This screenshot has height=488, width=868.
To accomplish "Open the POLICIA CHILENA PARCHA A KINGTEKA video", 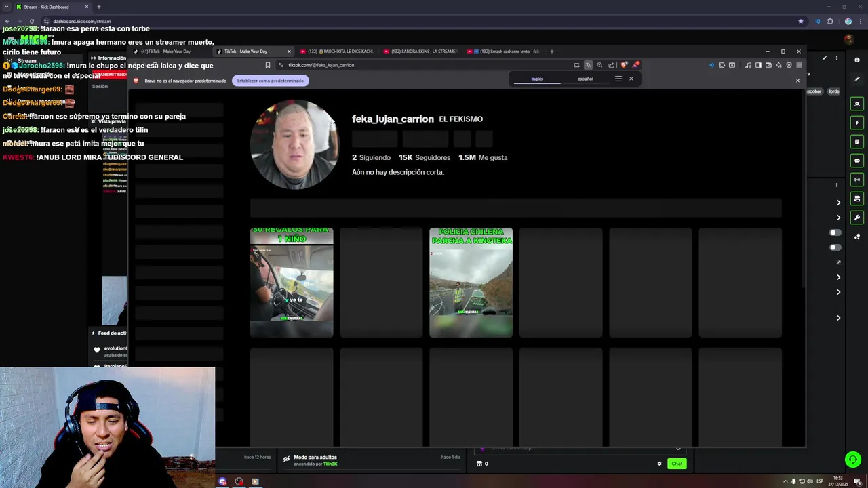I will (x=471, y=282).
